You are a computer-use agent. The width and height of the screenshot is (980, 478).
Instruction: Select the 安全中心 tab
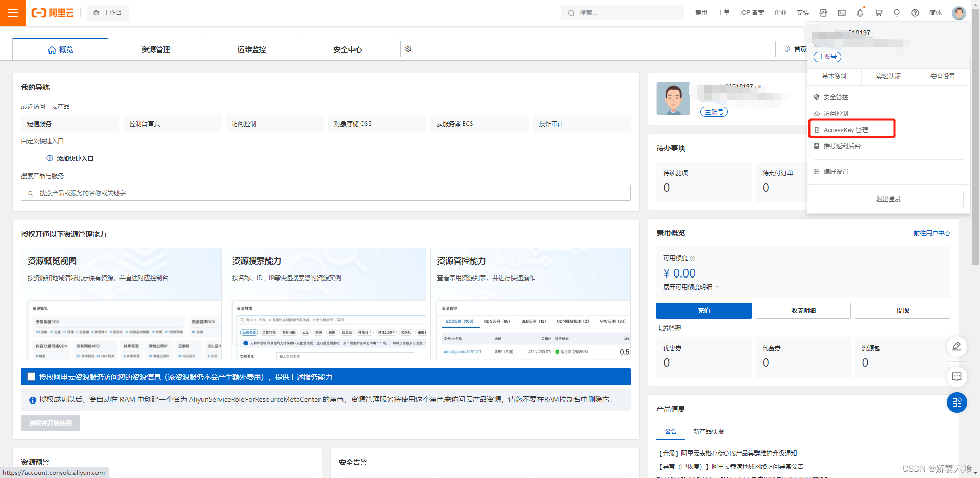point(348,49)
